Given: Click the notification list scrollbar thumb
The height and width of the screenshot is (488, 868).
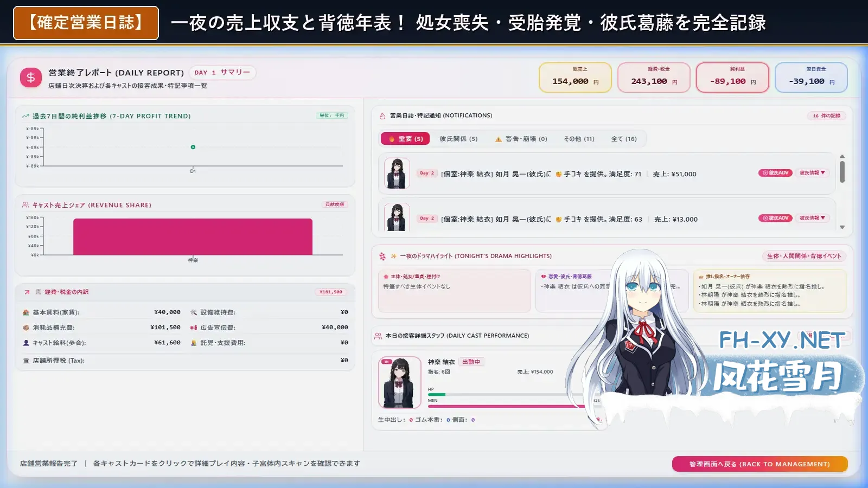Looking at the screenshot, I should (x=842, y=172).
